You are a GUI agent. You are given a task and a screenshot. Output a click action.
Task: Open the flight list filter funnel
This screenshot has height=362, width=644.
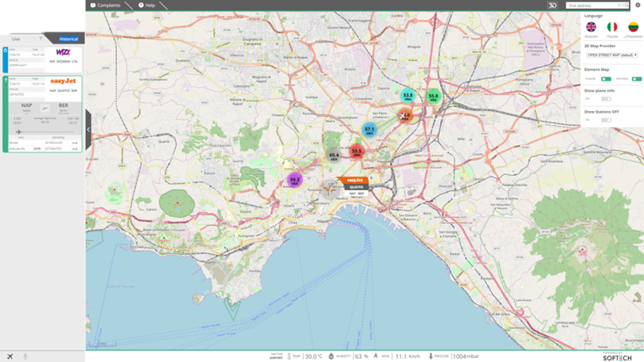point(40,39)
